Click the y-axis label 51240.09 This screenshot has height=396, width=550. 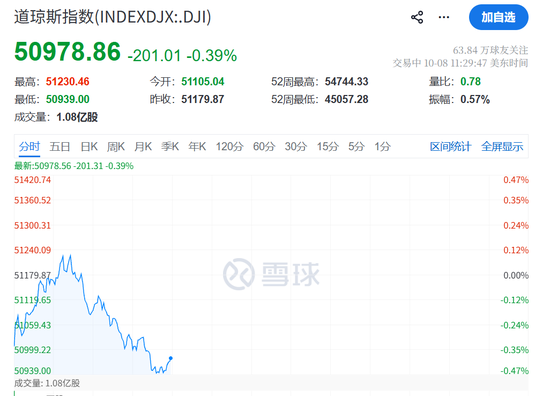[32, 250]
